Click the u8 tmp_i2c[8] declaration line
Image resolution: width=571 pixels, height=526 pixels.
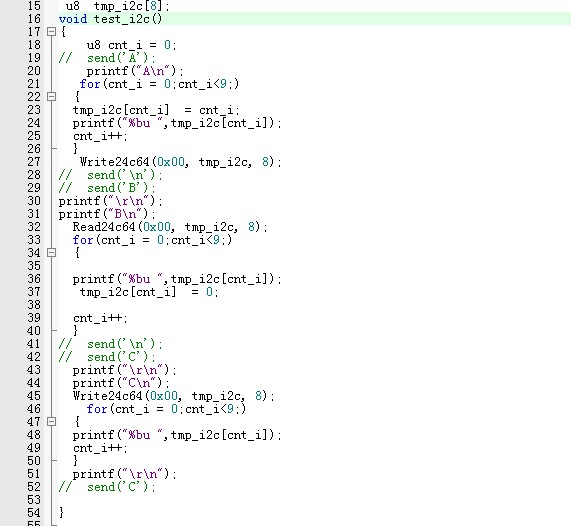pyautogui.click(x=118, y=6)
